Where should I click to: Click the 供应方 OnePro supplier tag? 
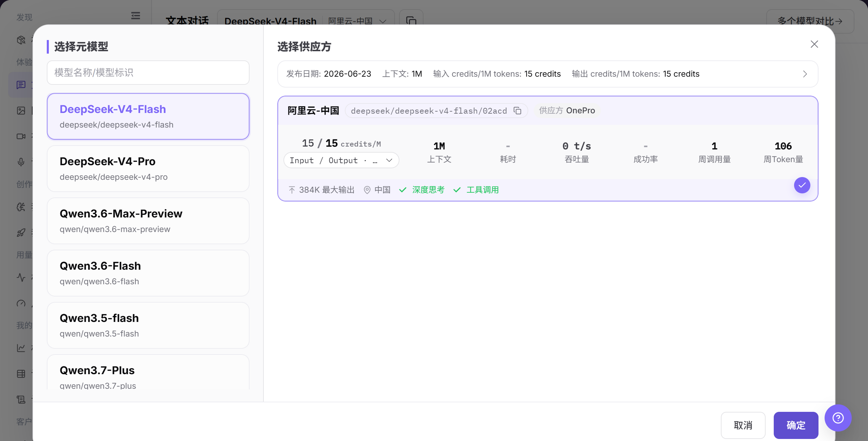coord(567,111)
